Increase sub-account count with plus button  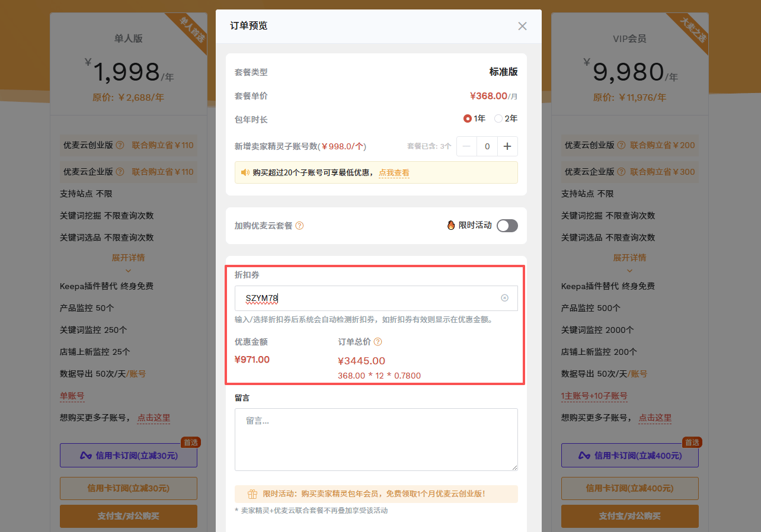[507, 146]
